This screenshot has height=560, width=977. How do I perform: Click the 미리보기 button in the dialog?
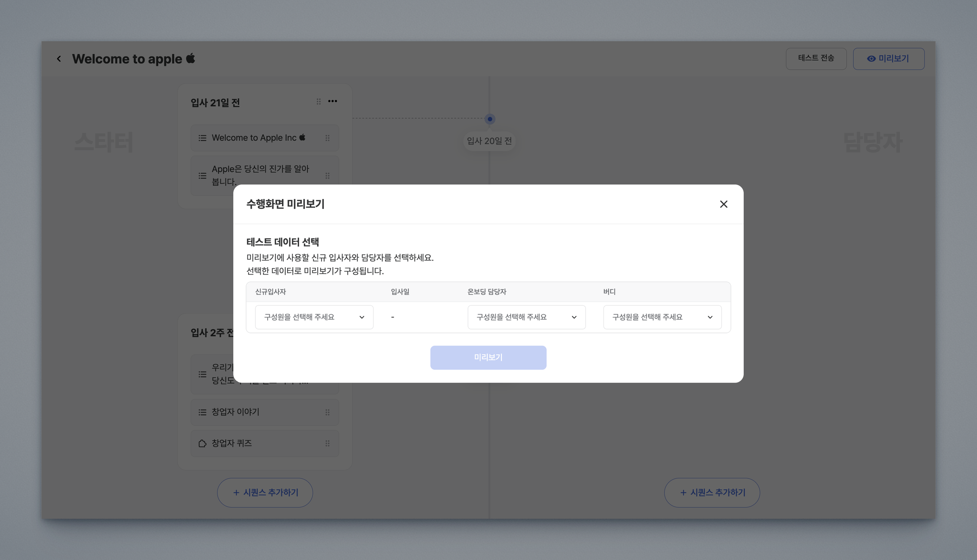pos(488,357)
